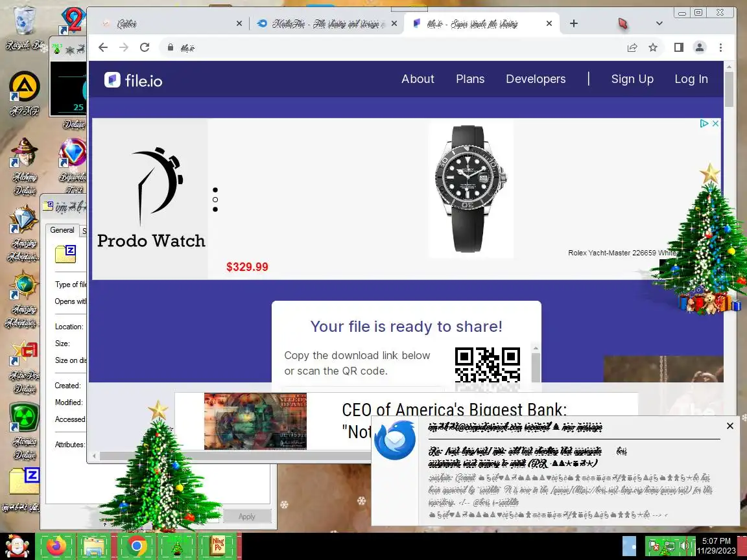Click the Santa Start button
Image resolution: width=747 pixels, height=560 pixels.
17,546
